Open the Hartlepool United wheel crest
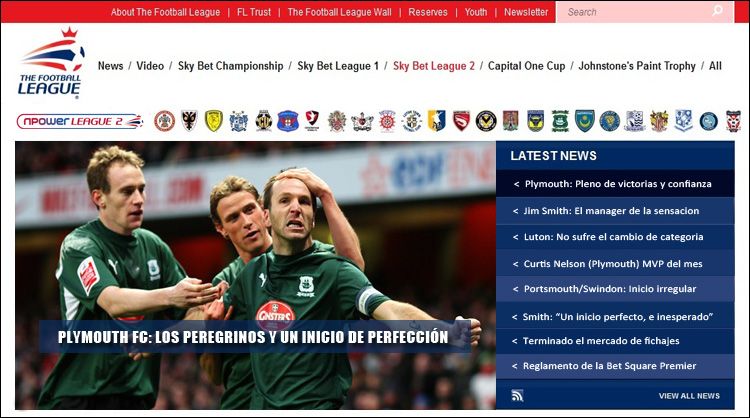 [x=387, y=121]
